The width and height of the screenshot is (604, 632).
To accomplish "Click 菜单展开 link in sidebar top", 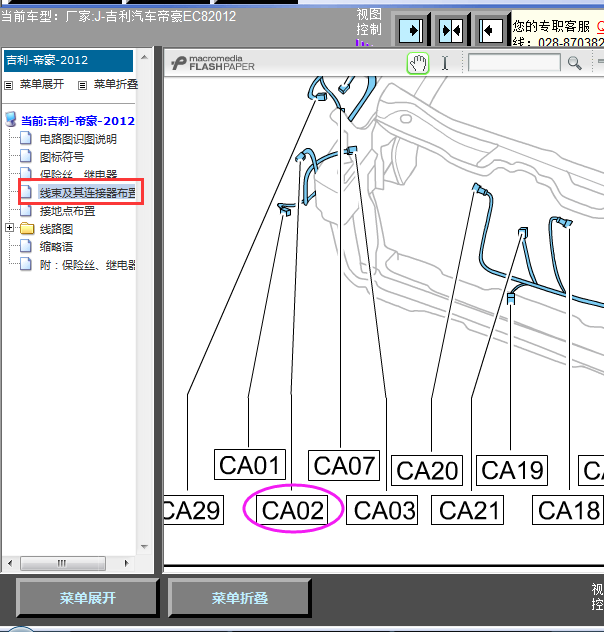I will [x=42, y=84].
